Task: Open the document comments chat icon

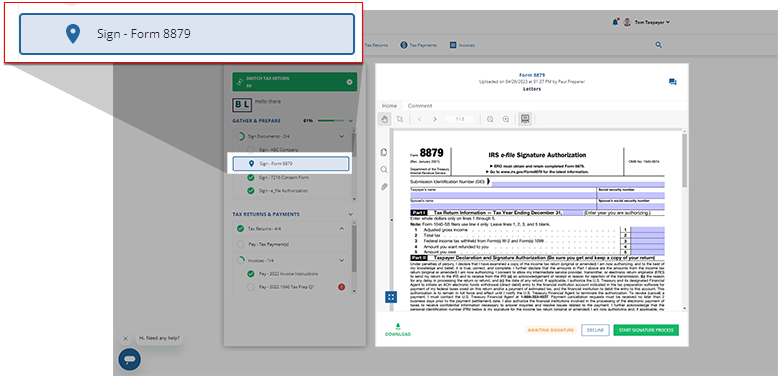Action: (x=672, y=82)
